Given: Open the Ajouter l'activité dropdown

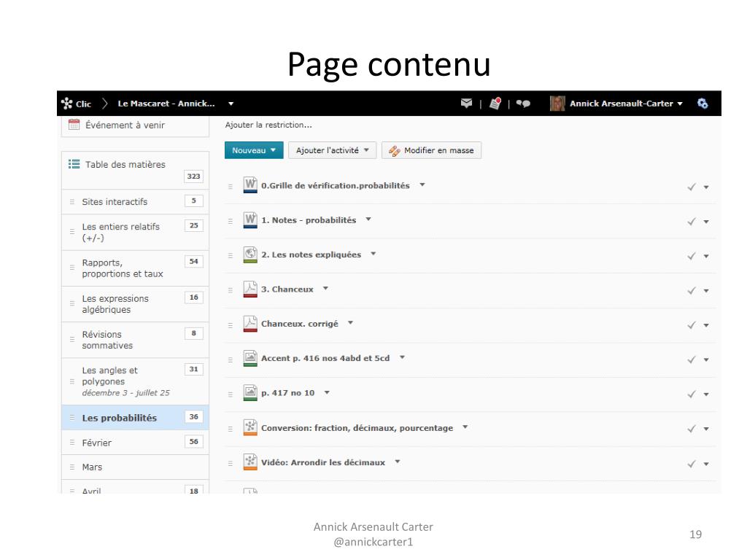Looking at the screenshot, I should (x=332, y=150).
